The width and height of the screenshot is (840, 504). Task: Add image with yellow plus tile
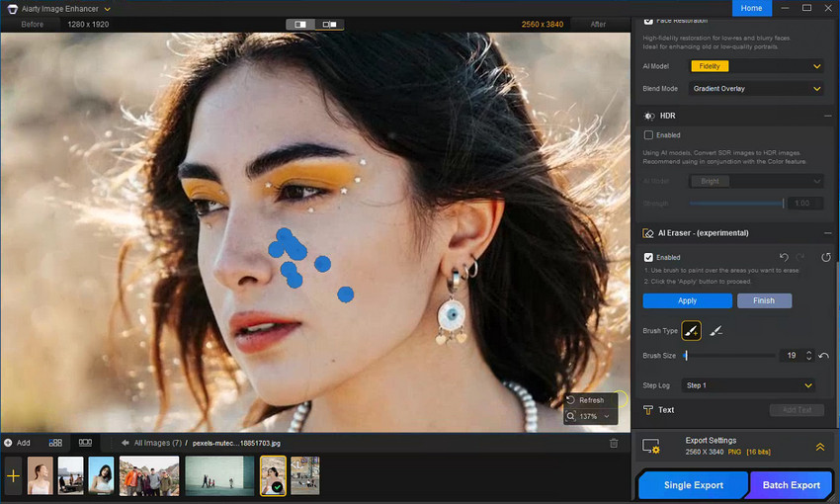coord(14,475)
